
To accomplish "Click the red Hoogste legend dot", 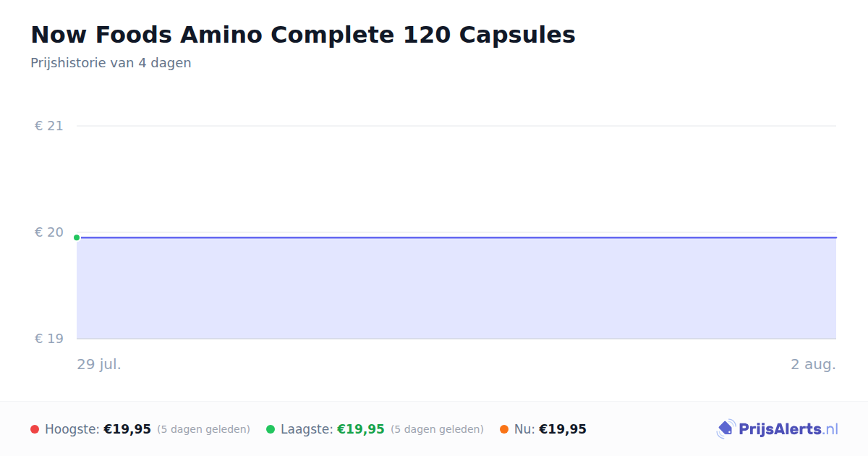I will 35,429.
